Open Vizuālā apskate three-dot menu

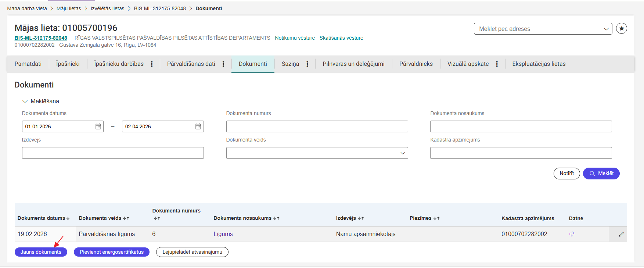[497, 64]
